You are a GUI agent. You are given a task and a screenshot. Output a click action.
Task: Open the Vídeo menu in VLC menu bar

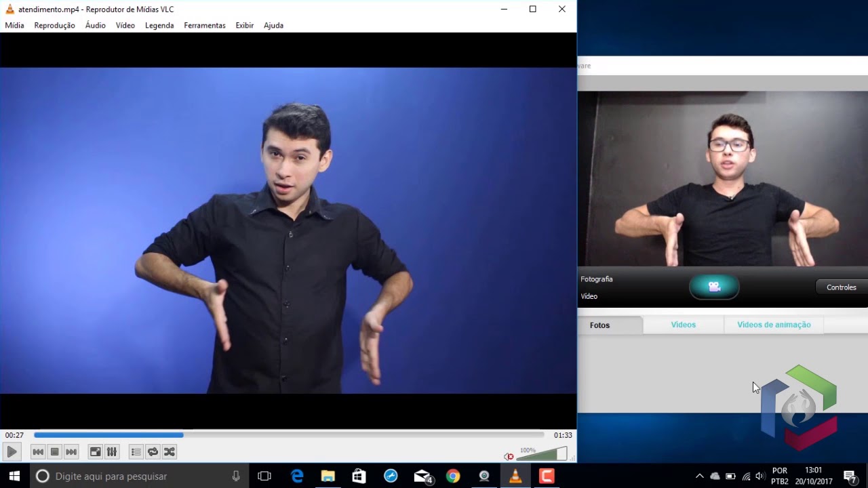tap(125, 25)
